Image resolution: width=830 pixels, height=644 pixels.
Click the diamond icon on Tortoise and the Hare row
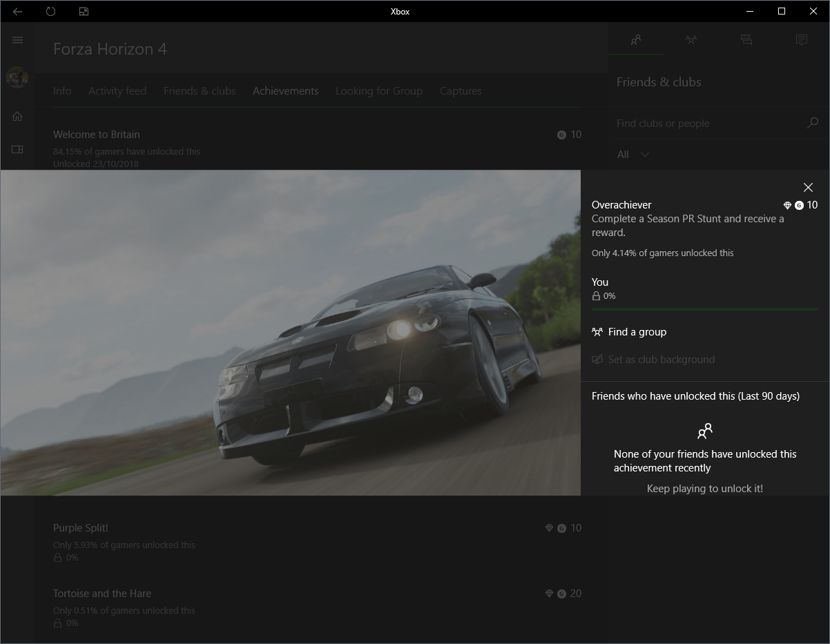(550, 594)
